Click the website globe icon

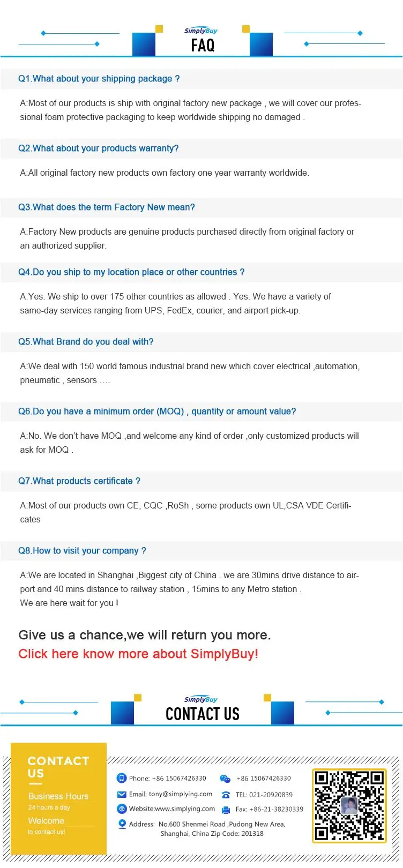[122, 809]
